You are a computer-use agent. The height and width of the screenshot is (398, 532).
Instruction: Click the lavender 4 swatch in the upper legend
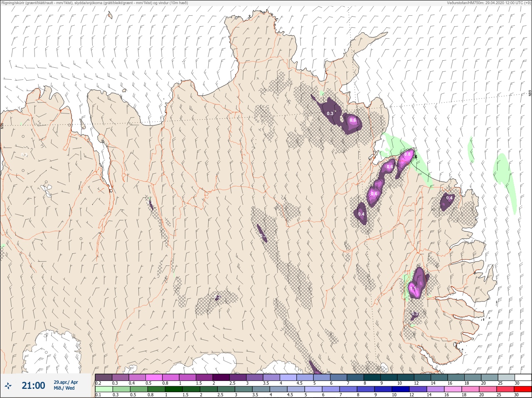[x=289, y=377]
